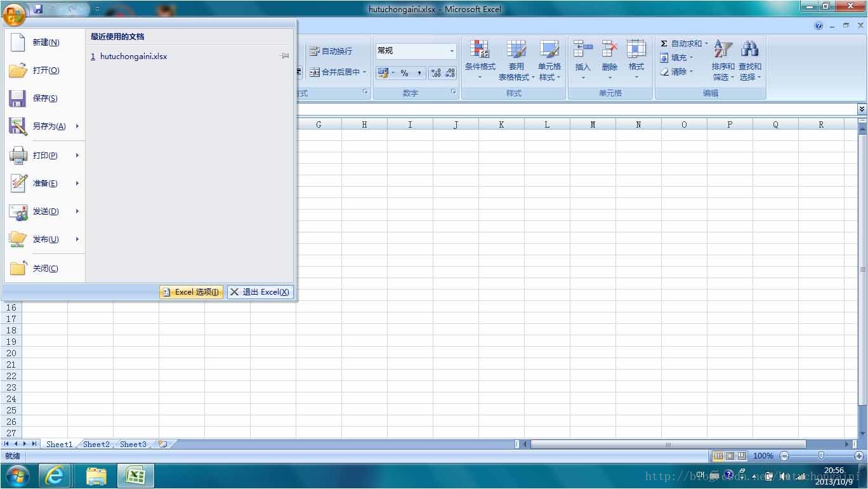Click Merge and Center (合并后居中)
The height and width of the screenshot is (489, 868).
[334, 72]
